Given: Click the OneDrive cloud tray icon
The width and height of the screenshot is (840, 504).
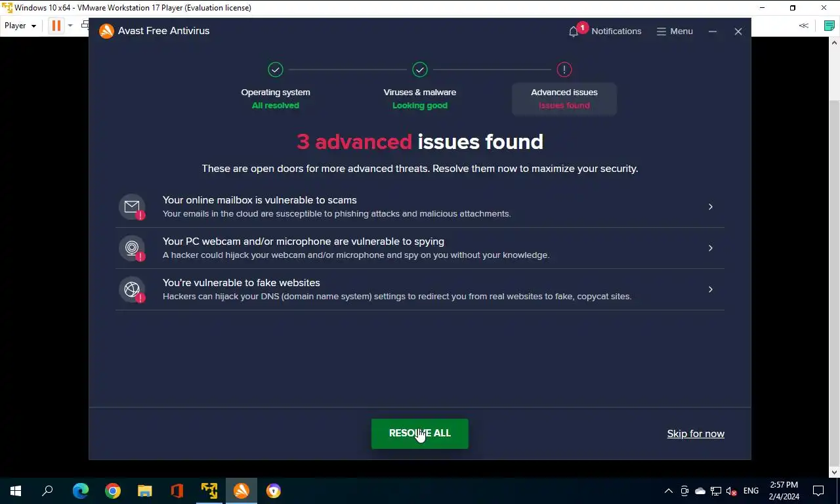Looking at the screenshot, I should [700, 491].
